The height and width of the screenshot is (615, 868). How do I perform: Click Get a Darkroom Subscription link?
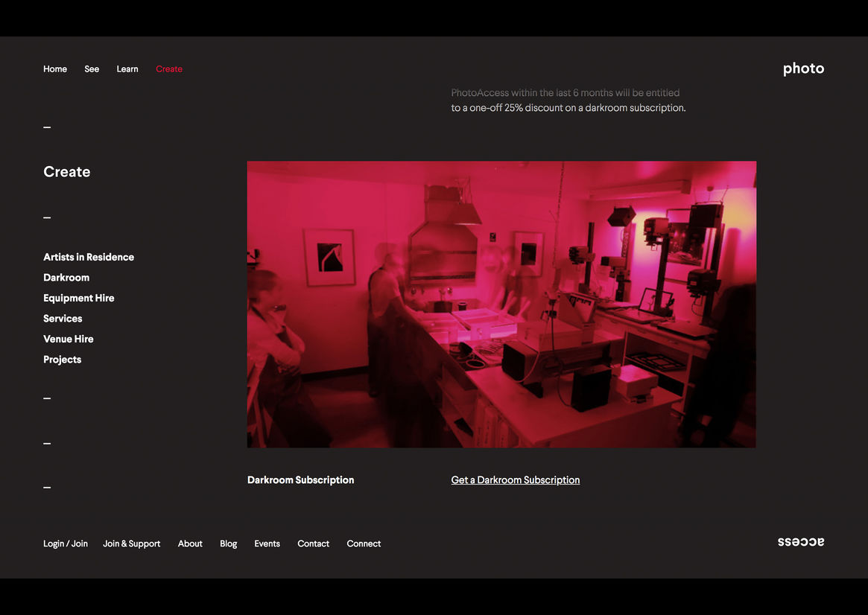click(x=516, y=480)
